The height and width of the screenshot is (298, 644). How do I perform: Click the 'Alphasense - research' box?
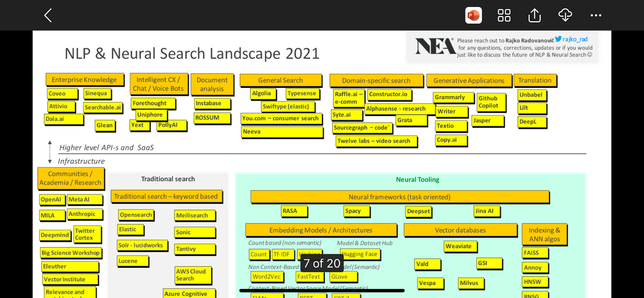[x=400, y=109]
